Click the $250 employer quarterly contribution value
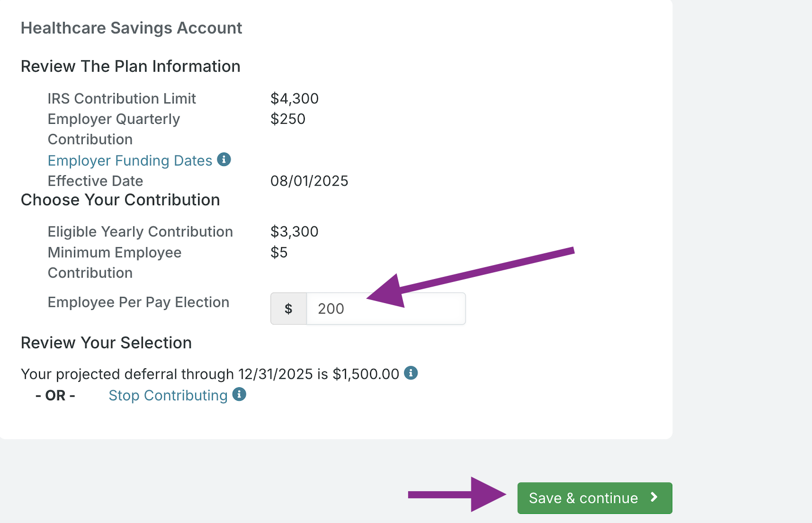Viewport: 812px width, 523px height. pyautogui.click(x=288, y=119)
